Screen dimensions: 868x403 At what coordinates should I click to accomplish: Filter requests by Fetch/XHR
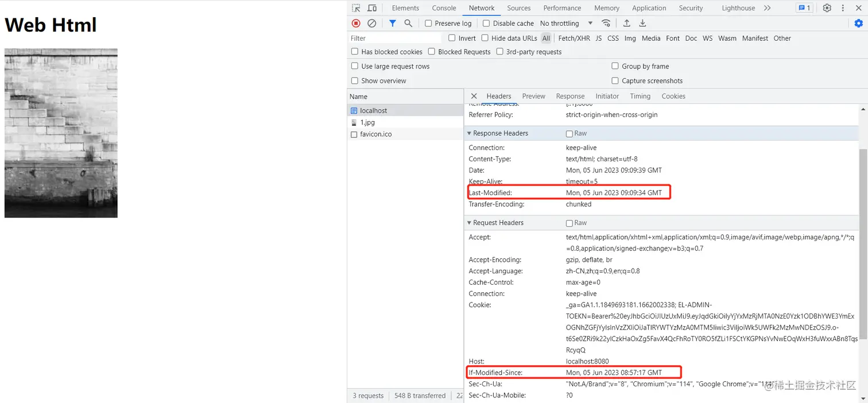pyautogui.click(x=574, y=38)
